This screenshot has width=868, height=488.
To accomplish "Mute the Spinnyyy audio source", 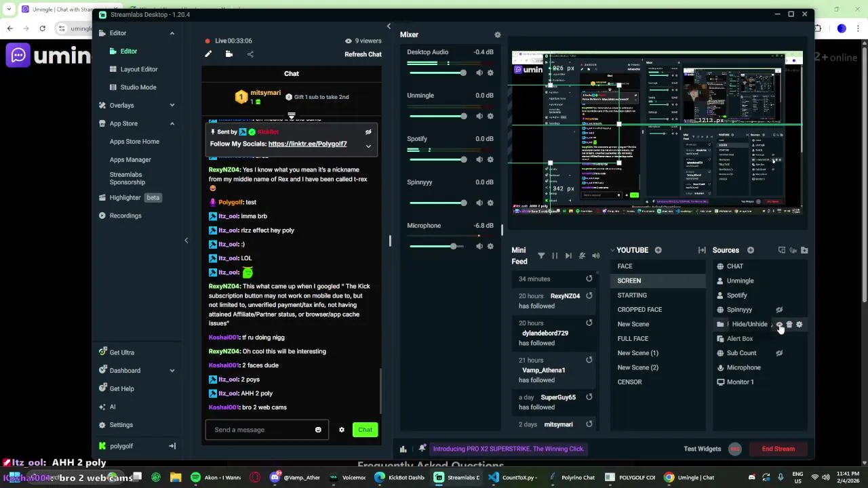I will click(479, 203).
